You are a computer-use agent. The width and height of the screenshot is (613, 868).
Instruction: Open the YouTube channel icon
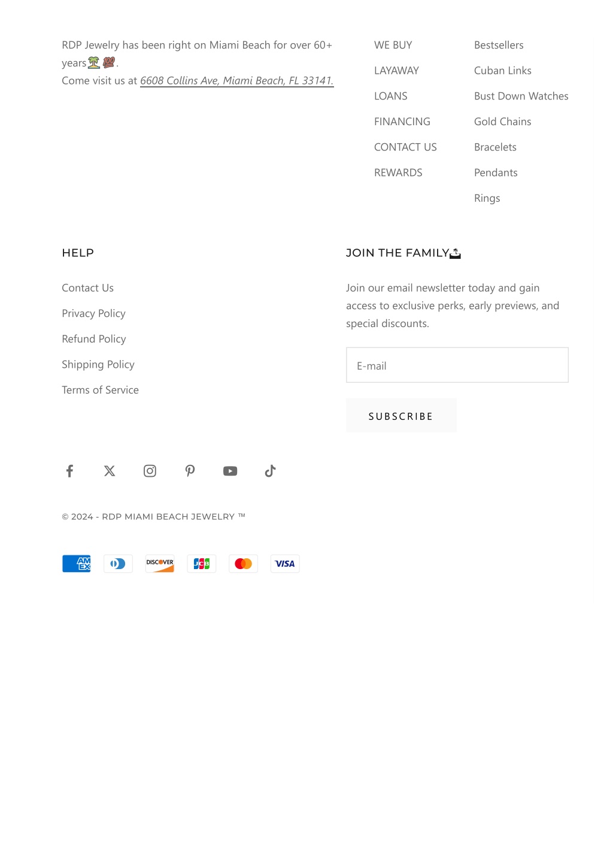coord(230,471)
